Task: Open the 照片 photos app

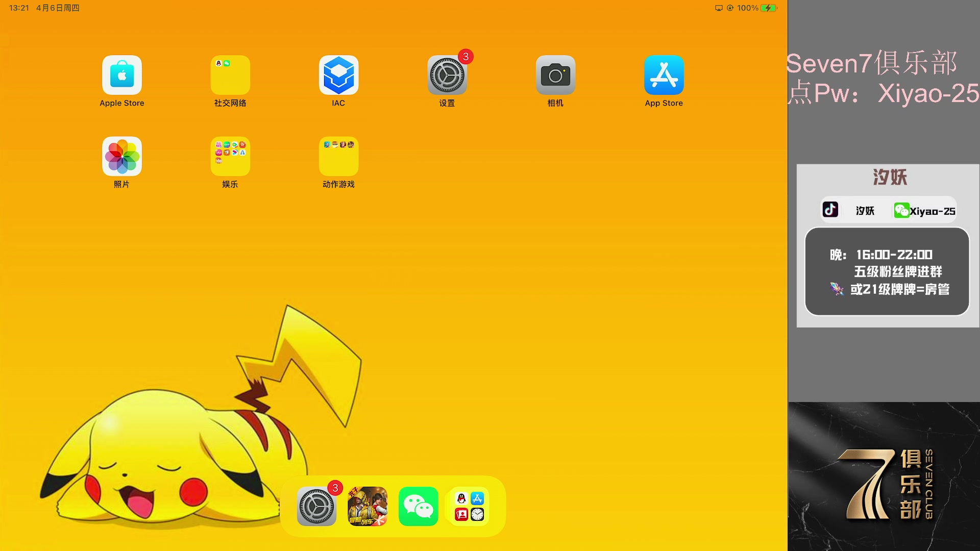Action: pos(122,156)
